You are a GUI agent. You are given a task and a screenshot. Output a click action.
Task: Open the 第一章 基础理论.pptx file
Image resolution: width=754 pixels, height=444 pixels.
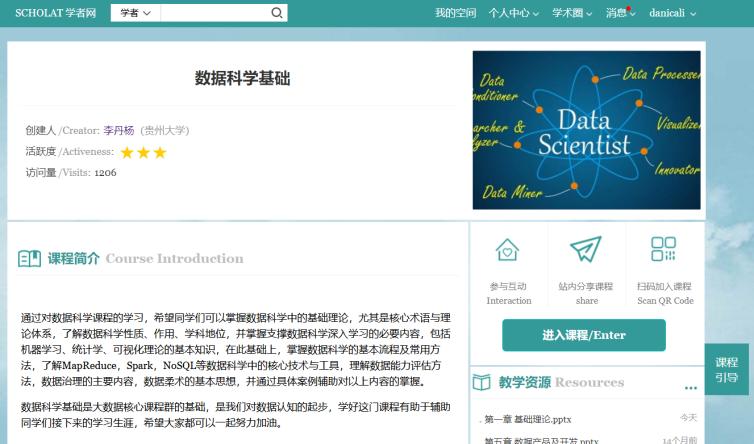[x=528, y=419]
